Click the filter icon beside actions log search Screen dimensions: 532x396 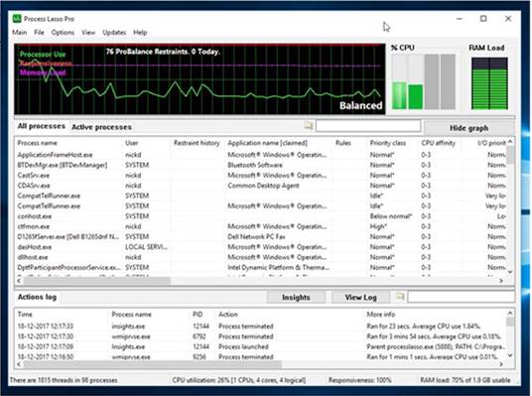tap(400, 297)
